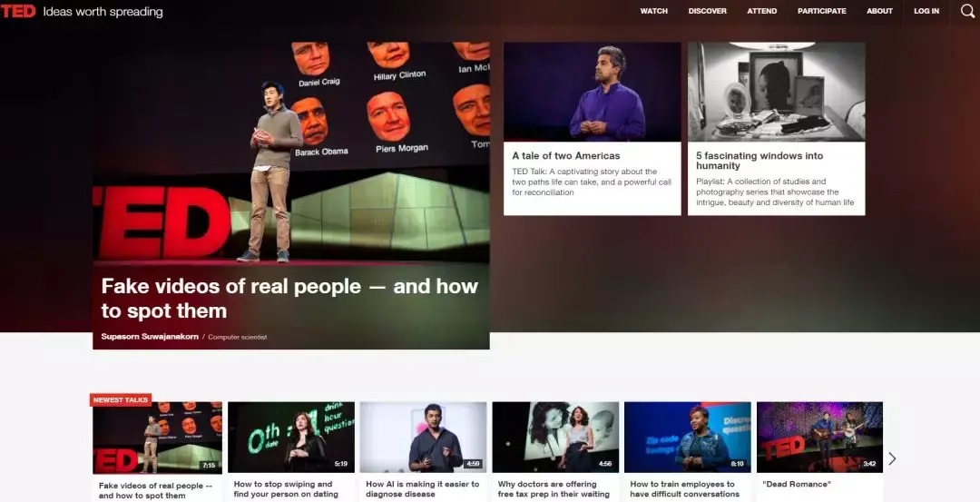Open the 'A tale of two Americas' talk
This screenshot has width=980, height=502.
click(565, 155)
